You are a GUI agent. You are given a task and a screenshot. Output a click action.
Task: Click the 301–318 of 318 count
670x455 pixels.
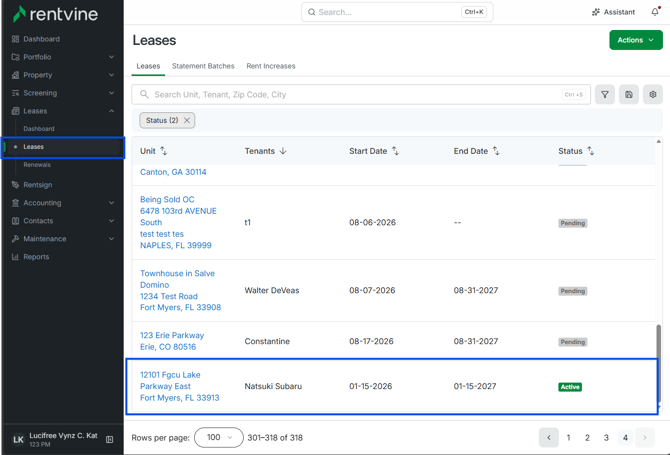pyautogui.click(x=275, y=437)
